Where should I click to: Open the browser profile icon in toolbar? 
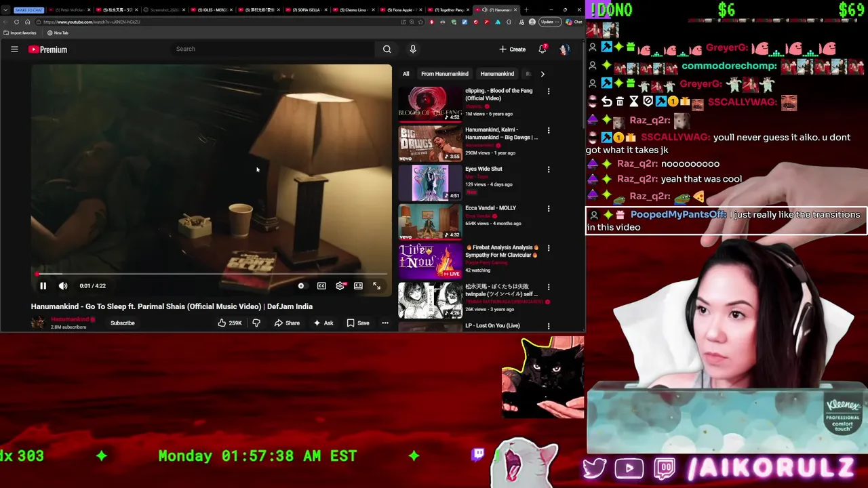coord(532,22)
